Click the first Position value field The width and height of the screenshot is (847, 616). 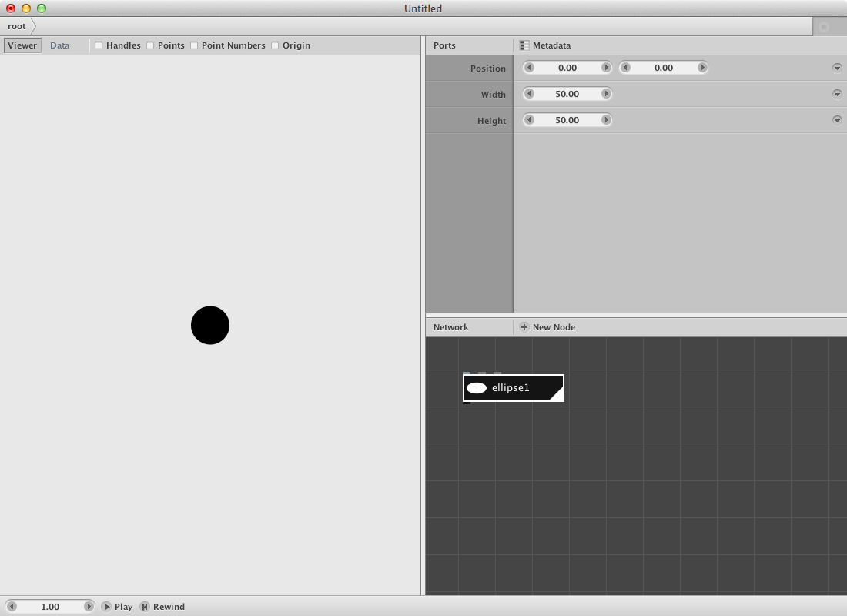click(567, 67)
